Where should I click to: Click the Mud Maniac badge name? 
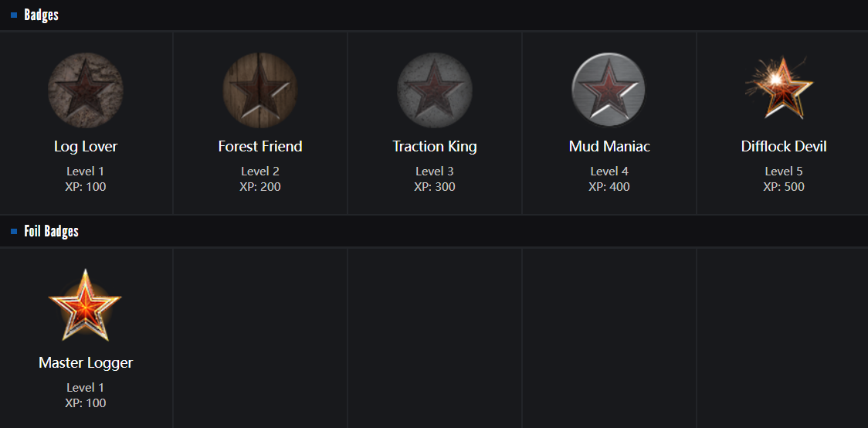pyautogui.click(x=609, y=146)
